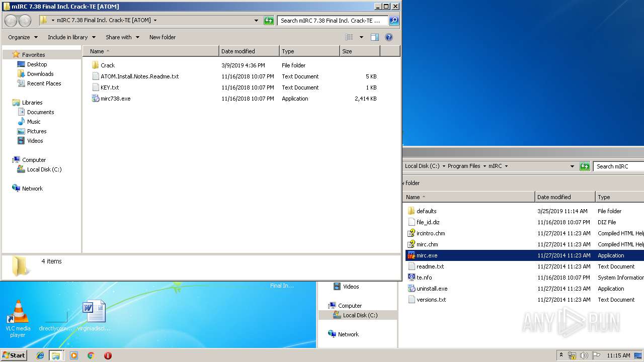Screen dimensions: 644x362
Task: Select Videos in the mIRC window tree
Action: [x=351, y=287]
